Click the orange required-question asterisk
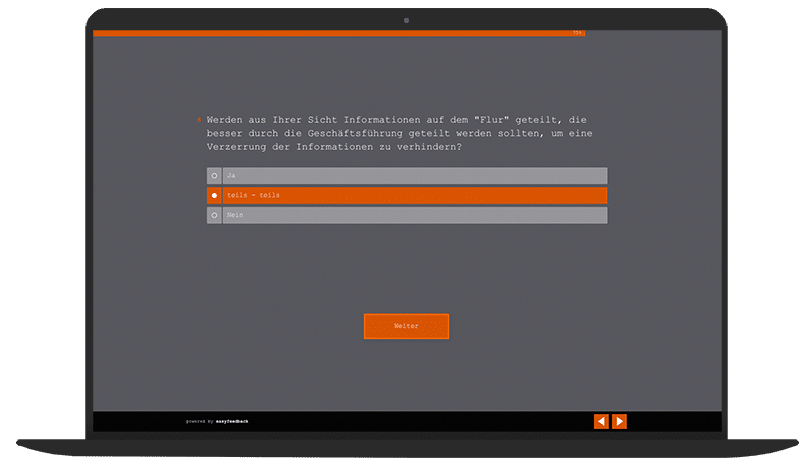 pos(200,119)
